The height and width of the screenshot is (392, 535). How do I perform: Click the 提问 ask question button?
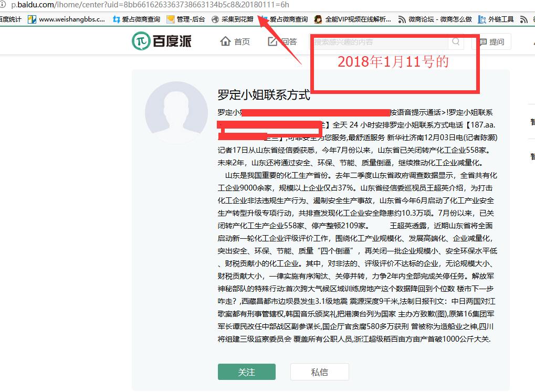click(x=491, y=42)
